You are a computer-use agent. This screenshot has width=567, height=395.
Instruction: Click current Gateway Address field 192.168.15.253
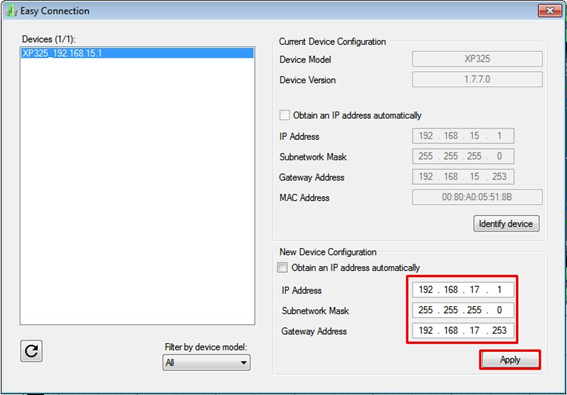click(x=463, y=177)
